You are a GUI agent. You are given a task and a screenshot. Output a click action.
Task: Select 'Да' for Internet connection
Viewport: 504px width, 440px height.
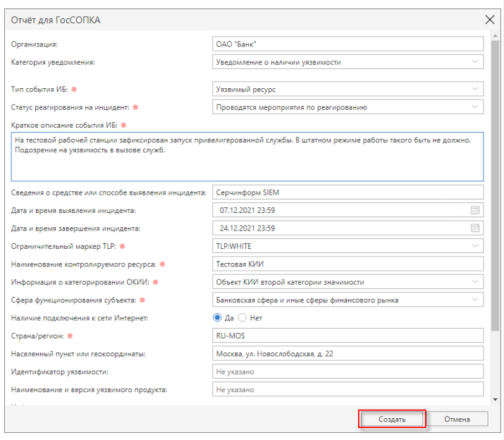[218, 318]
